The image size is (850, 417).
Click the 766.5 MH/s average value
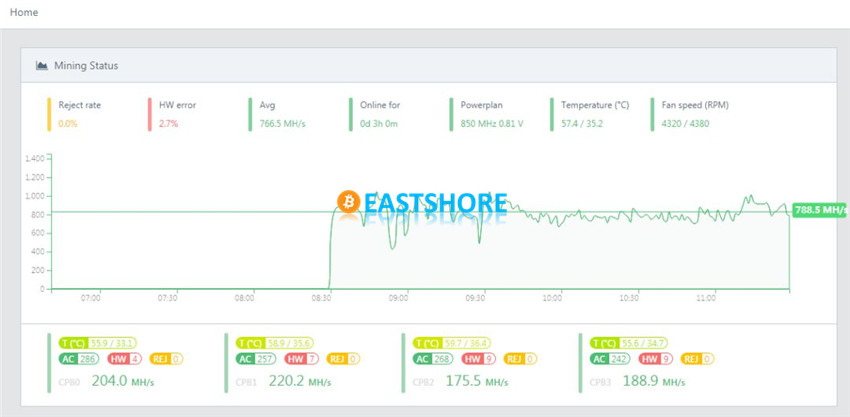pyautogui.click(x=282, y=124)
